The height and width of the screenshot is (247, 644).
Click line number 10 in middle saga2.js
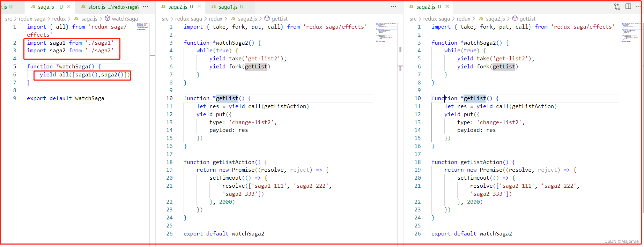tap(169, 98)
